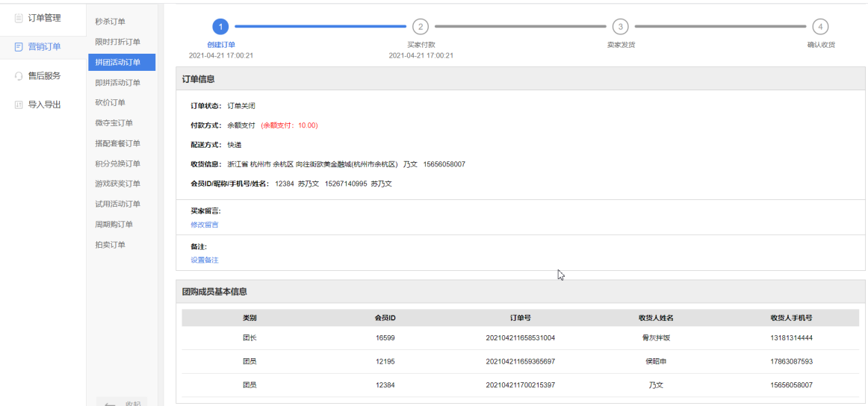Click the 设置备注 link
Screen dimensions: 868x406
[x=204, y=260]
